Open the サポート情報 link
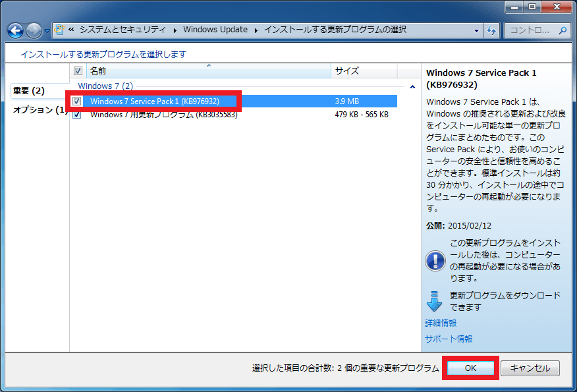The width and height of the screenshot is (577, 392). pos(449,339)
